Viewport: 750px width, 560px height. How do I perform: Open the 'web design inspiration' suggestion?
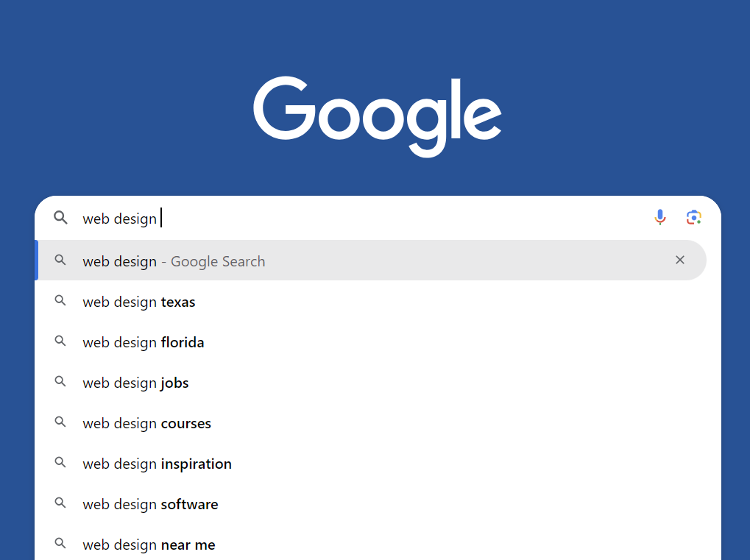pos(157,464)
